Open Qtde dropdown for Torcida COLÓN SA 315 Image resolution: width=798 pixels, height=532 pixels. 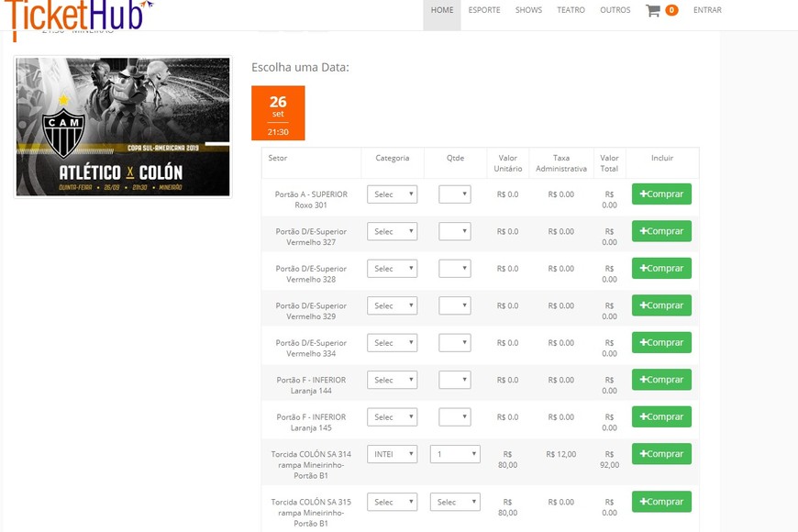pos(455,503)
